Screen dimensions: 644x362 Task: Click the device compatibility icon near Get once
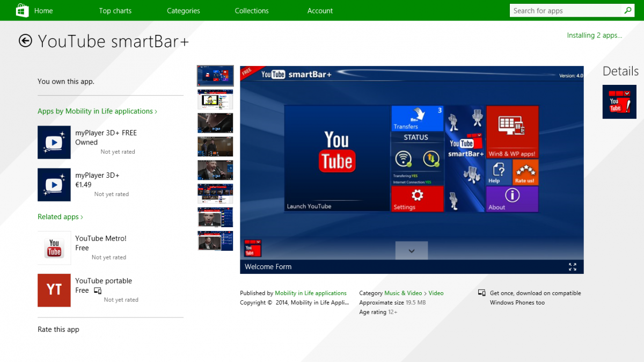[x=482, y=293]
